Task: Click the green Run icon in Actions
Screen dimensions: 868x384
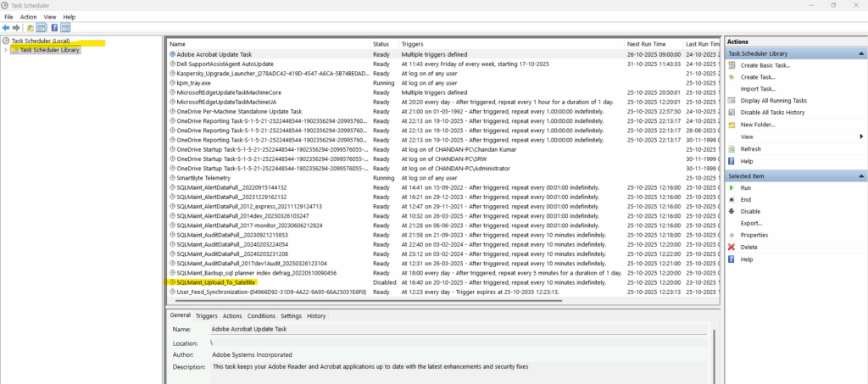Action: coord(732,187)
